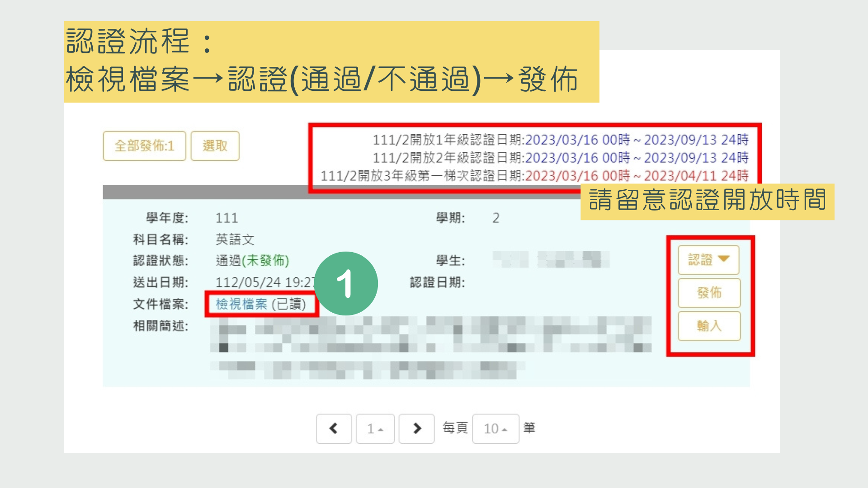Click the 通過(未發佈) status text
868x488 pixels.
coord(252,261)
